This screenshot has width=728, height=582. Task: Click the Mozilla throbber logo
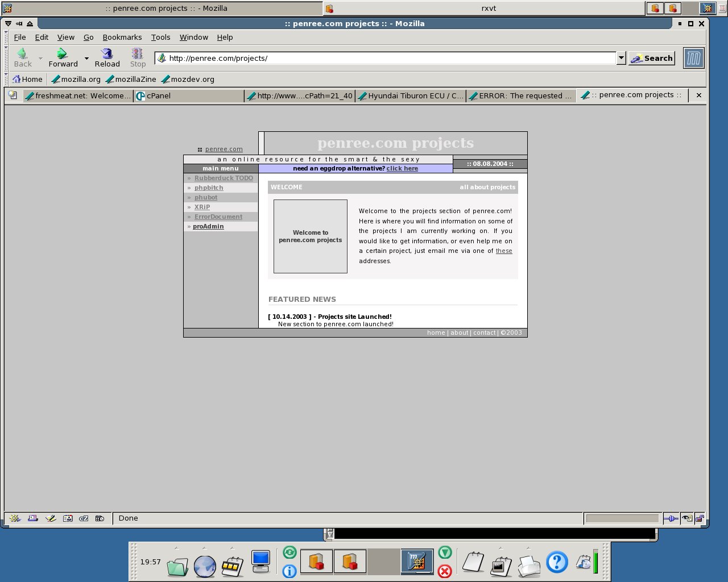pyautogui.click(x=694, y=58)
